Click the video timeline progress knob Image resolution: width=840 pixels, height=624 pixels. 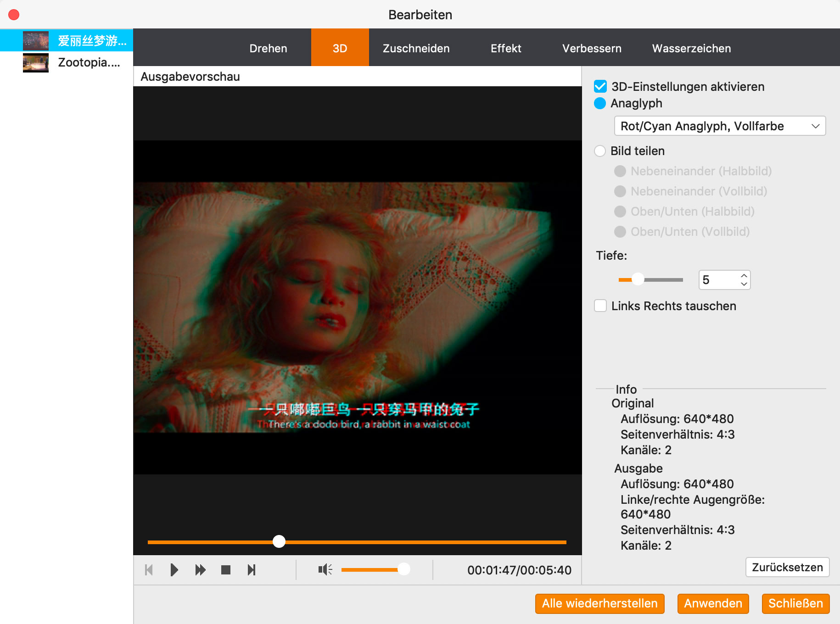(x=279, y=541)
